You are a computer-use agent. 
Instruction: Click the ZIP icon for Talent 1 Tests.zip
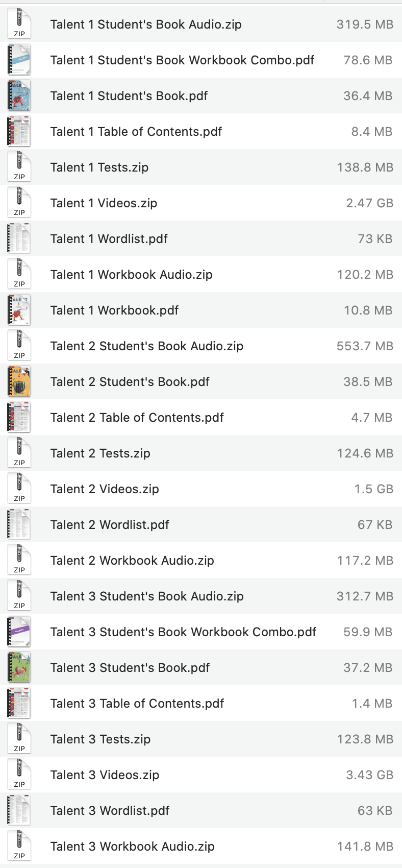pyautogui.click(x=18, y=167)
